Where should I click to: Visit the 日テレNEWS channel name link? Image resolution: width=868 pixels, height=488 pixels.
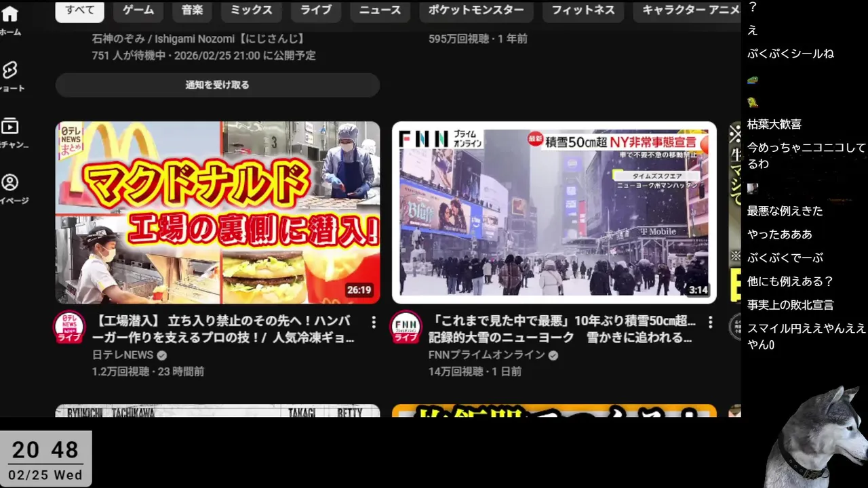[123, 354]
